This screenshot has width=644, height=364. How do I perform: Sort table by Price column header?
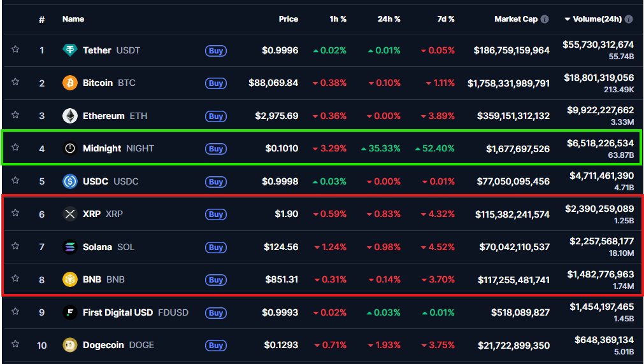click(288, 19)
